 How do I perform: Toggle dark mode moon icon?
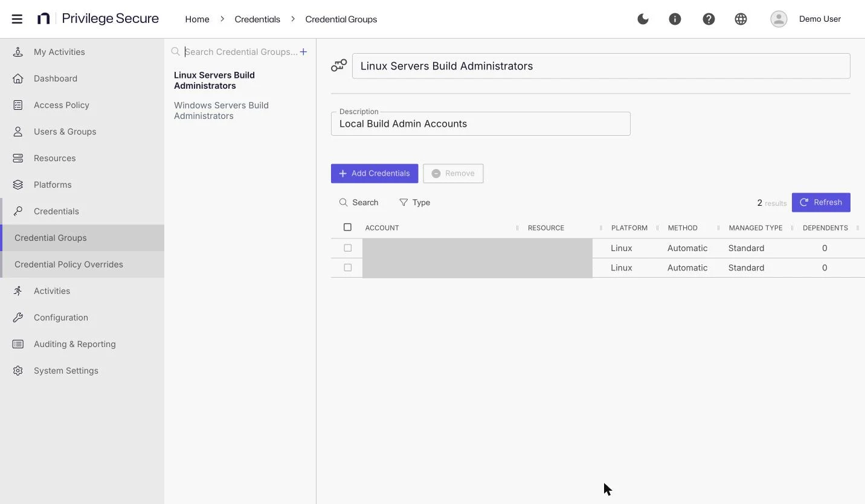point(643,19)
